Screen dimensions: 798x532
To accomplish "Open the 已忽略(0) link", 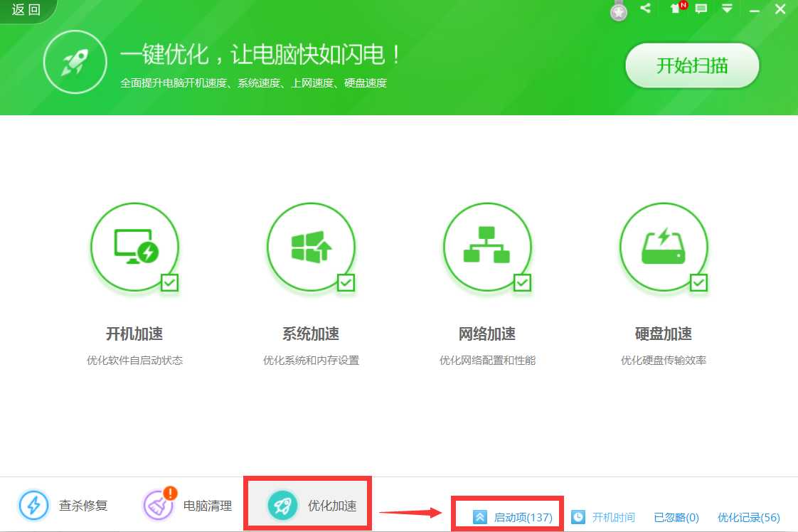I will tap(676, 517).
